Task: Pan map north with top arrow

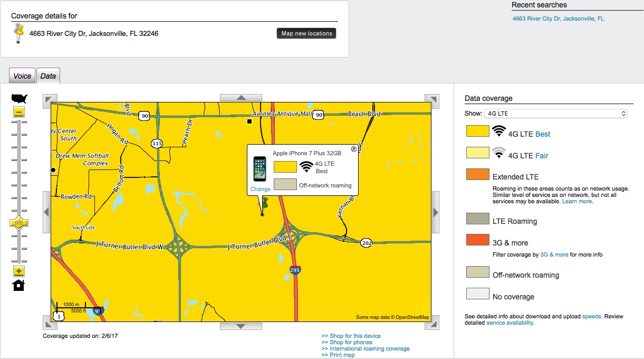Action: click(x=241, y=98)
